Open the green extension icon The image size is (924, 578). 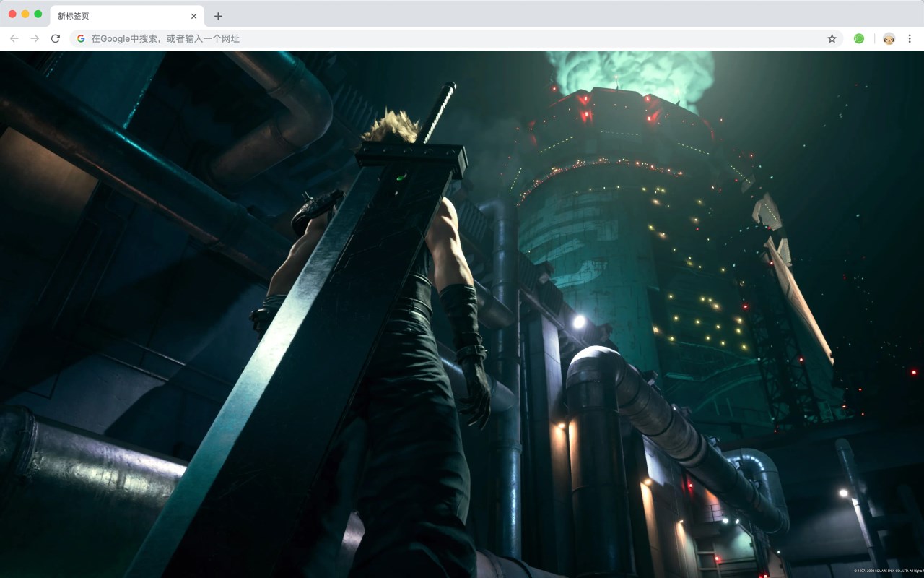click(859, 38)
